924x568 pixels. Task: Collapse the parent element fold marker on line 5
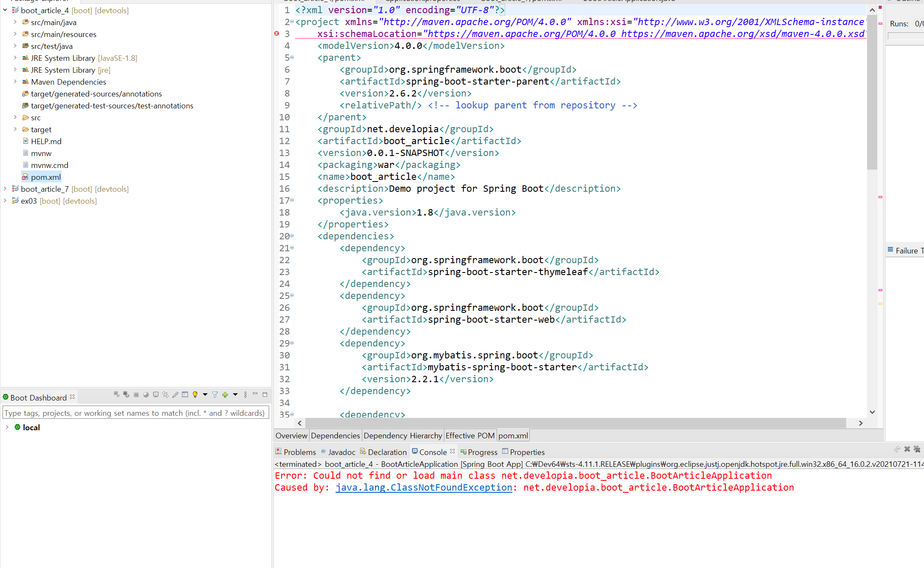(292, 57)
